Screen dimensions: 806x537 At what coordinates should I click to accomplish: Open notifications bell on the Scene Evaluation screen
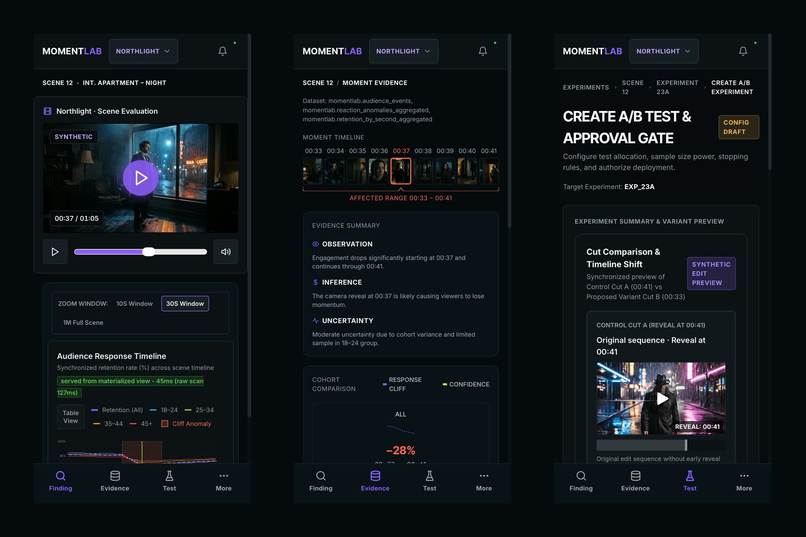(x=223, y=51)
